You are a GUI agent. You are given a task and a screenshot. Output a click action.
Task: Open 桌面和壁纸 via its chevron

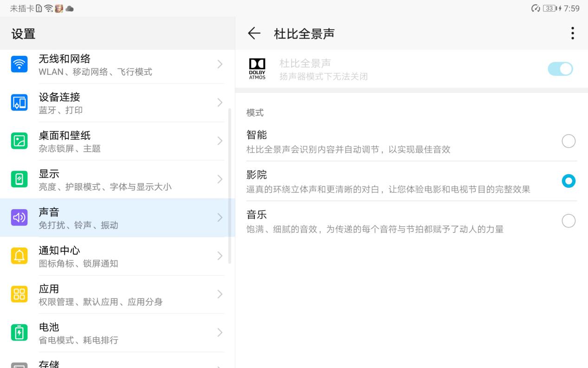click(220, 141)
